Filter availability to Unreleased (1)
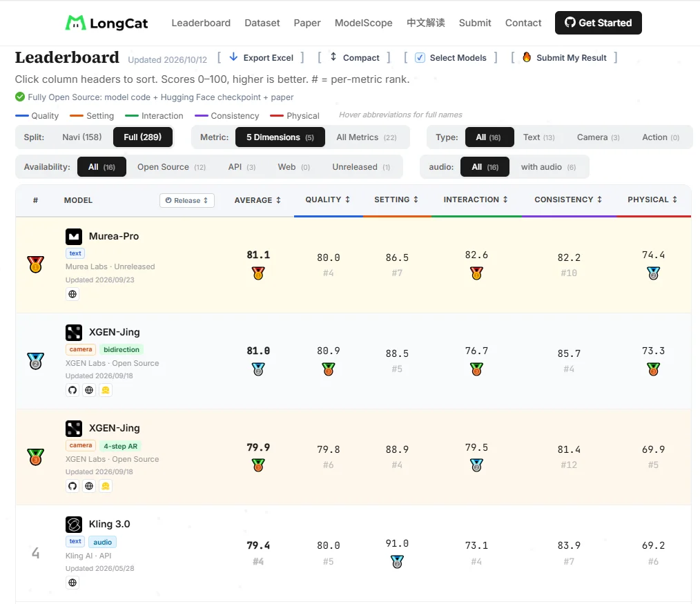700x604 pixels. (361, 167)
